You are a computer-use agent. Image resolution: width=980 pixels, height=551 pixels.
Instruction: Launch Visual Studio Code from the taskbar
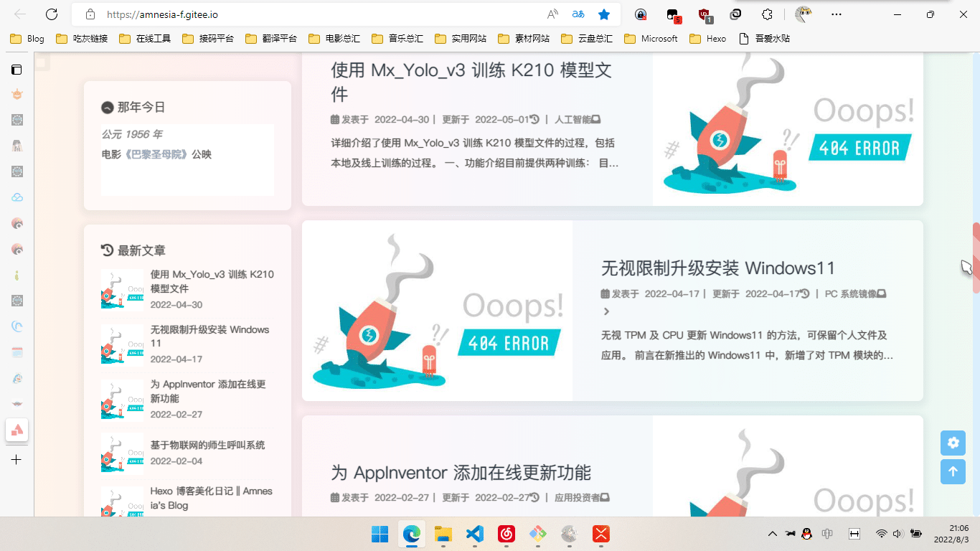[x=474, y=534]
